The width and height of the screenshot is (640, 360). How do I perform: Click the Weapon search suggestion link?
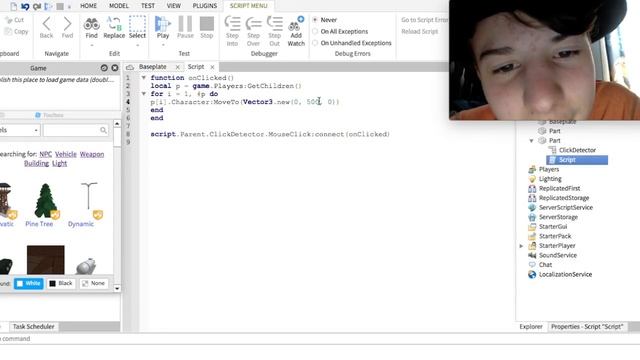92,154
